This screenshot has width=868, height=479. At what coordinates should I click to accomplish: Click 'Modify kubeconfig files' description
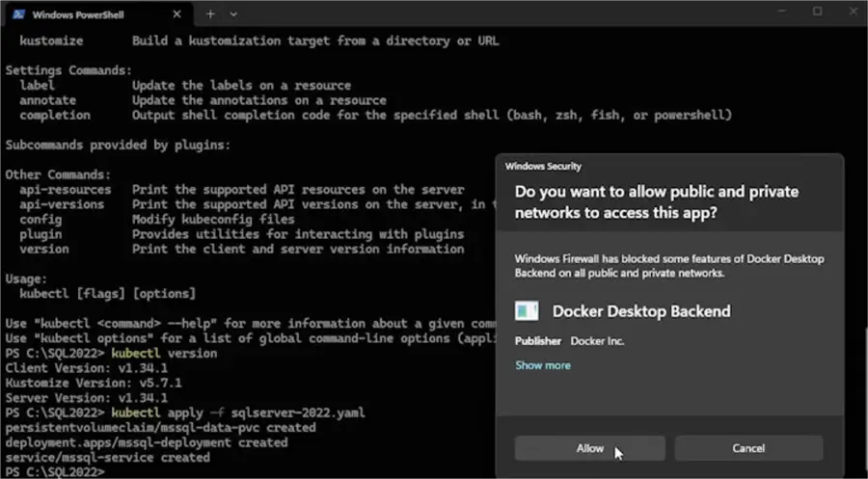(213, 220)
